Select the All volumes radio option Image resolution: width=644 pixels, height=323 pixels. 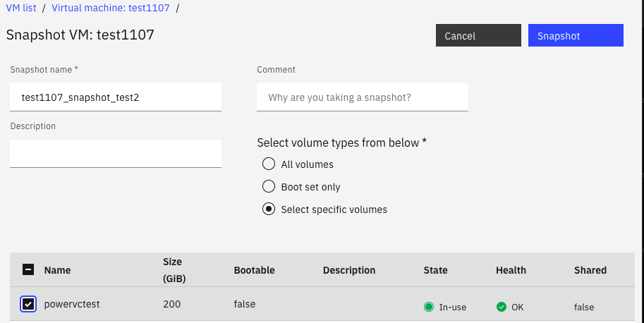click(x=268, y=164)
